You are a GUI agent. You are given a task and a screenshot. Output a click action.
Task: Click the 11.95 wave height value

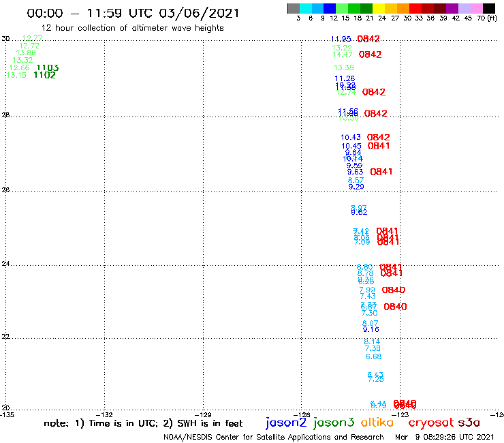click(341, 39)
